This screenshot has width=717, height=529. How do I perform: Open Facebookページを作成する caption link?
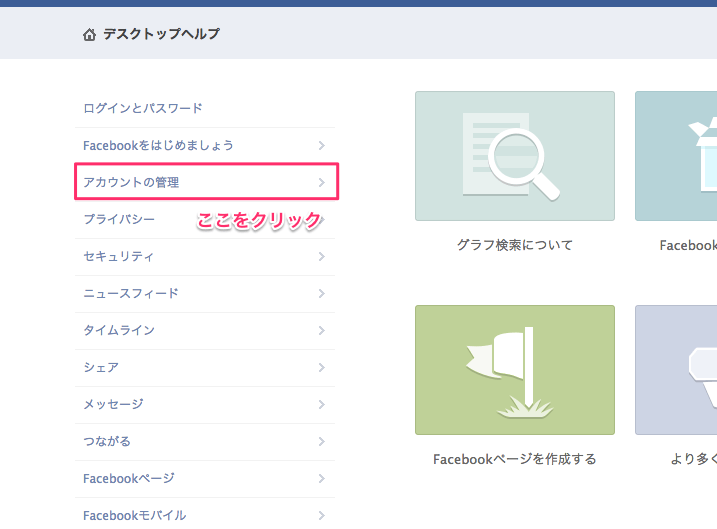click(x=515, y=459)
